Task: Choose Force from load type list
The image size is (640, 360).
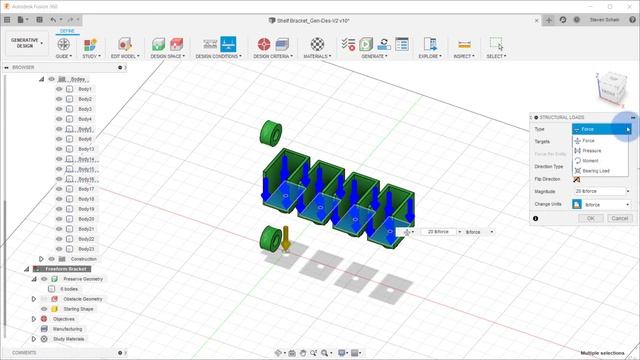Action: pyautogui.click(x=600, y=140)
